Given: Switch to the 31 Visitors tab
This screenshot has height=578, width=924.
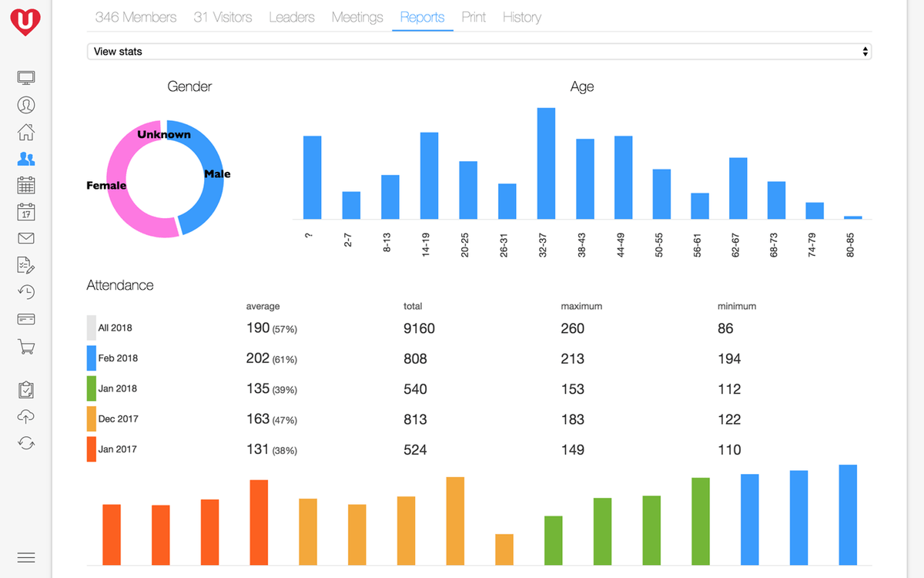Looking at the screenshot, I should click(x=223, y=17).
